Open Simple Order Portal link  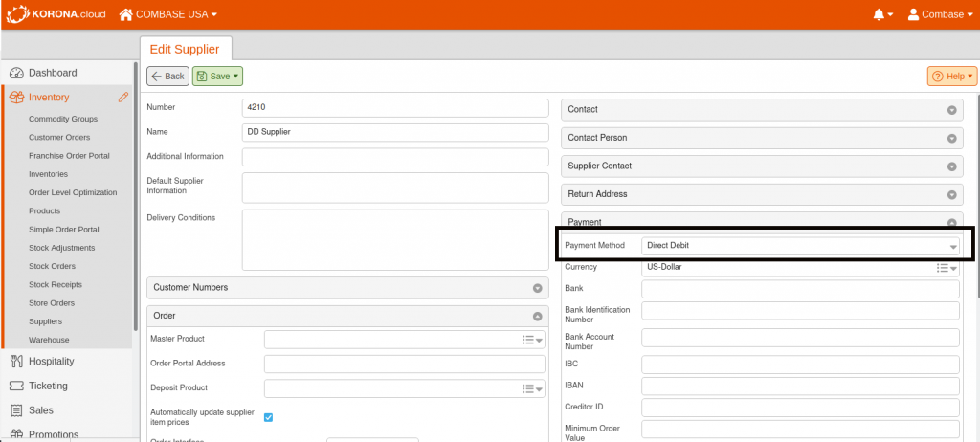point(64,230)
